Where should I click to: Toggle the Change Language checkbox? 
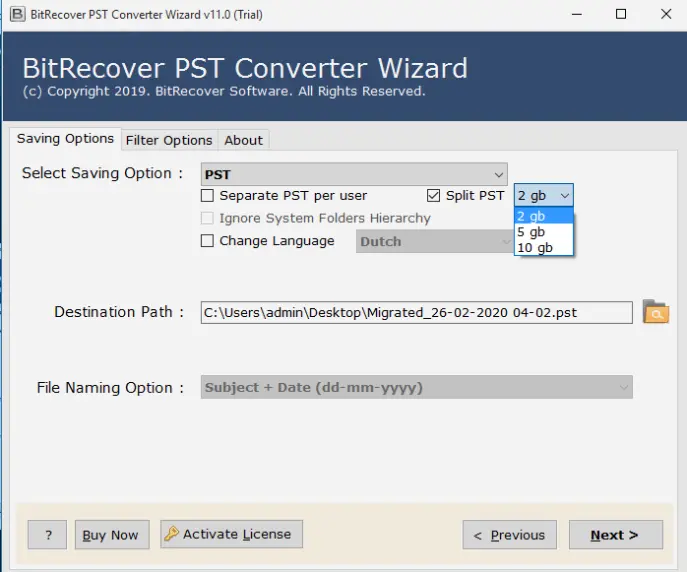click(208, 241)
